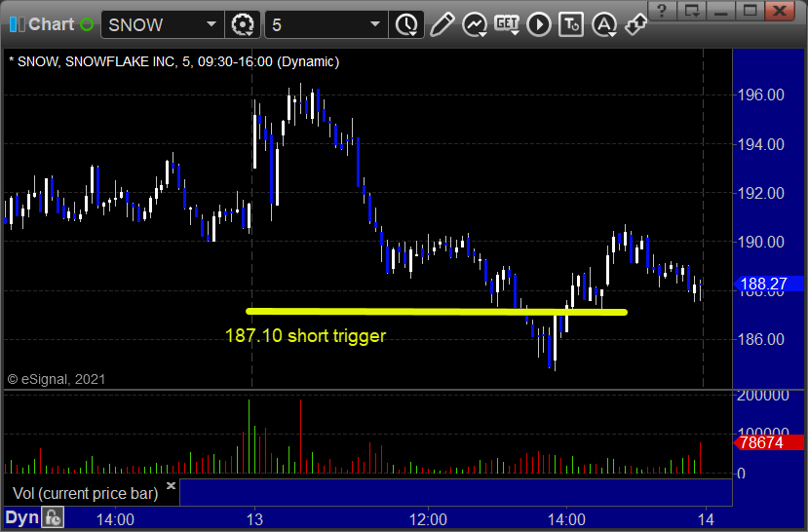This screenshot has height=532, width=808.
Task: Click the 14 date label on time axis
Action: click(706, 519)
